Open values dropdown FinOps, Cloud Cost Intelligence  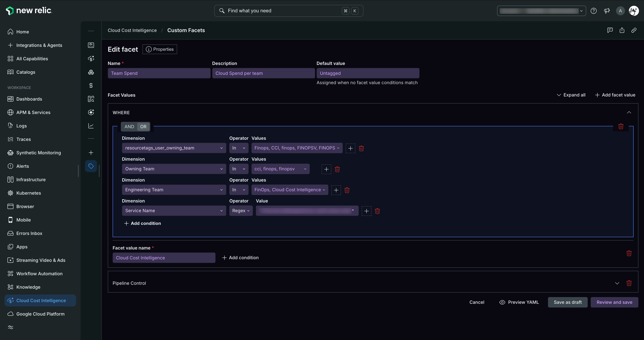[x=290, y=190]
